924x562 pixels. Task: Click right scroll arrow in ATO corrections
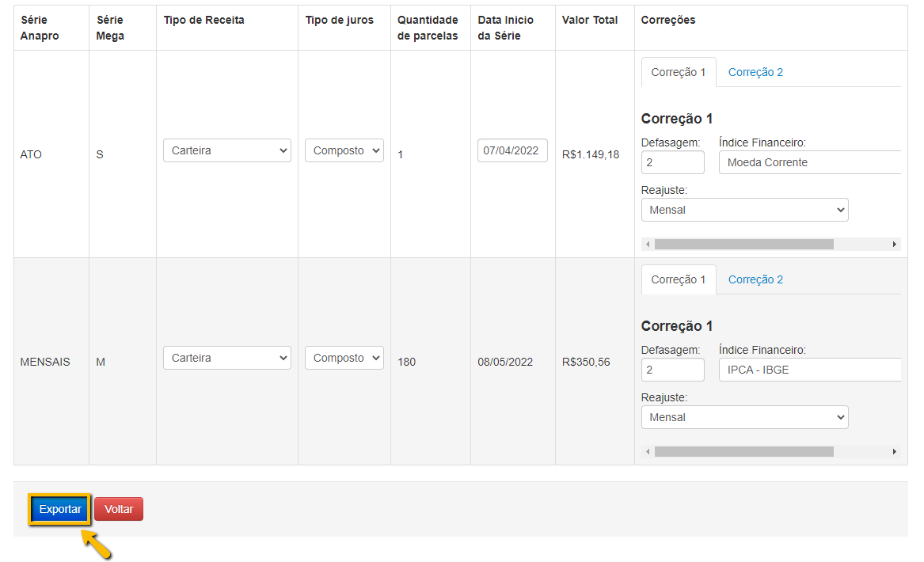pyautogui.click(x=895, y=245)
